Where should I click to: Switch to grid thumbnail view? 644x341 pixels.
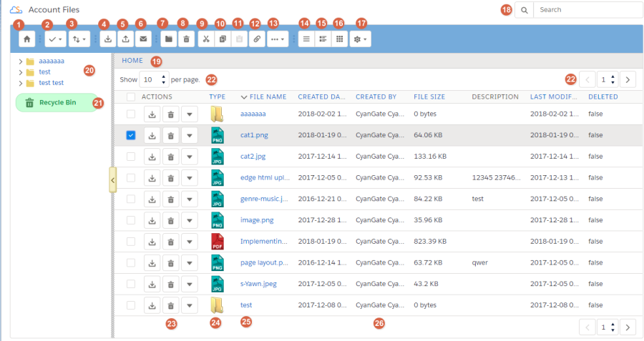coord(339,39)
